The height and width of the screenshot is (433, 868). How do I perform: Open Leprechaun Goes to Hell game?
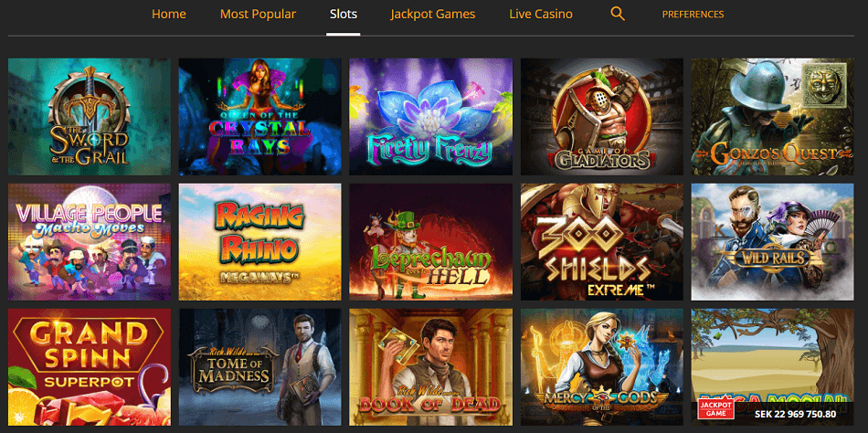430,242
